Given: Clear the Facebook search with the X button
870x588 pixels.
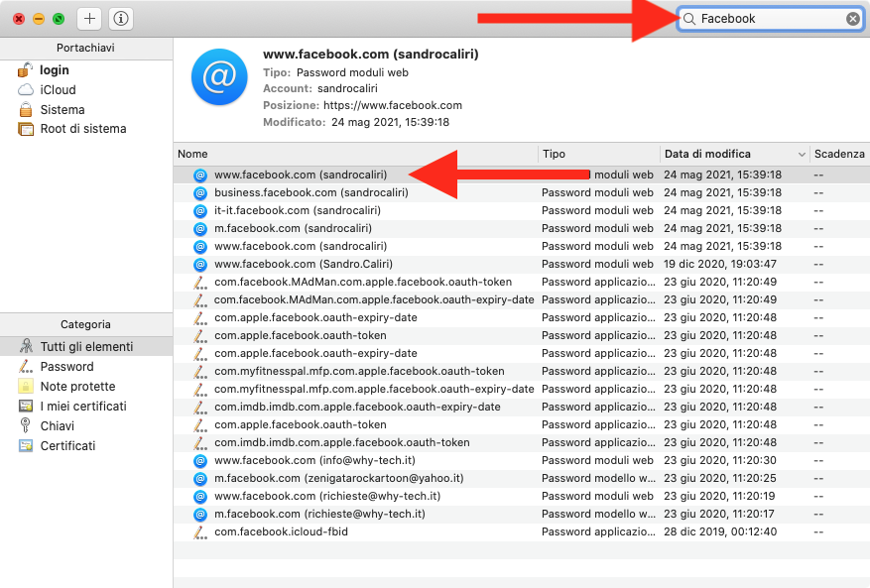Looking at the screenshot, I should 853,19.
